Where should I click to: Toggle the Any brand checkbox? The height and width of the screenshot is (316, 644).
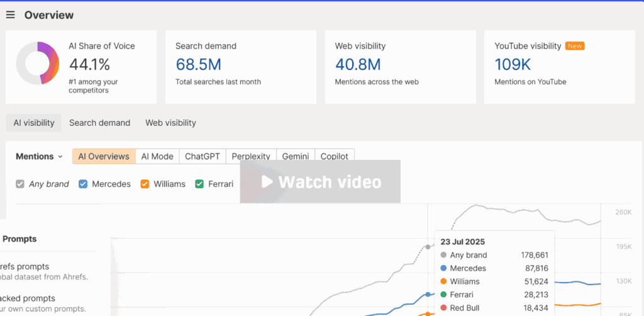[20, 184]
